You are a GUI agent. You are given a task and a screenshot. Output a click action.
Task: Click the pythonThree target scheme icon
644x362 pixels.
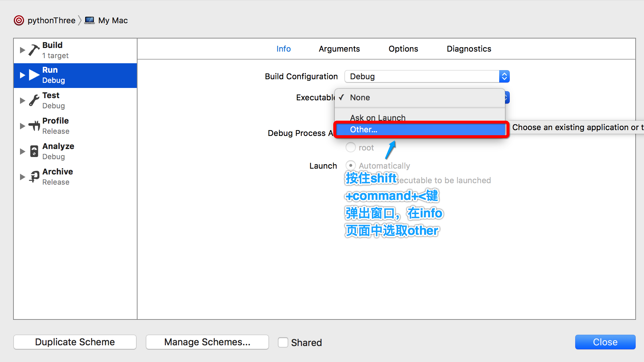tap(19, 20)
